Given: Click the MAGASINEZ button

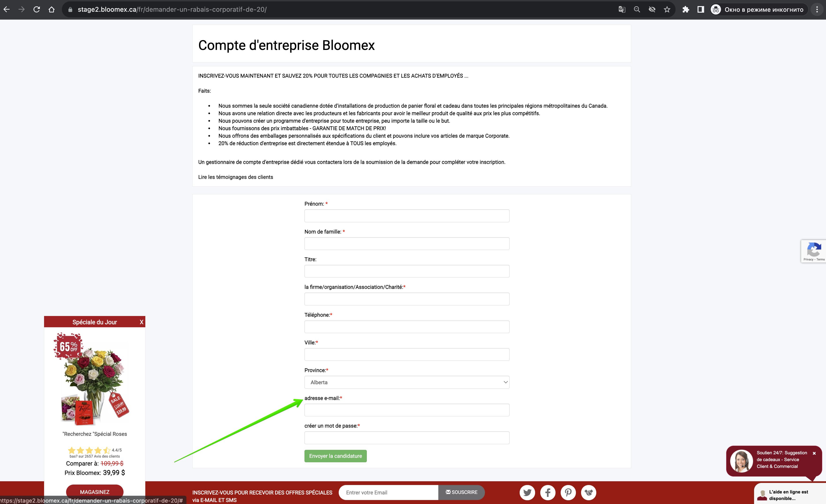Looking at the screenshot, I should point(94,492).
